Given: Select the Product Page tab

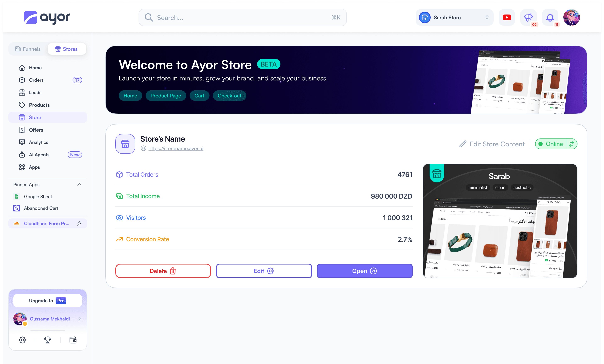Looking at the screenshot, I should click(166, 96).
